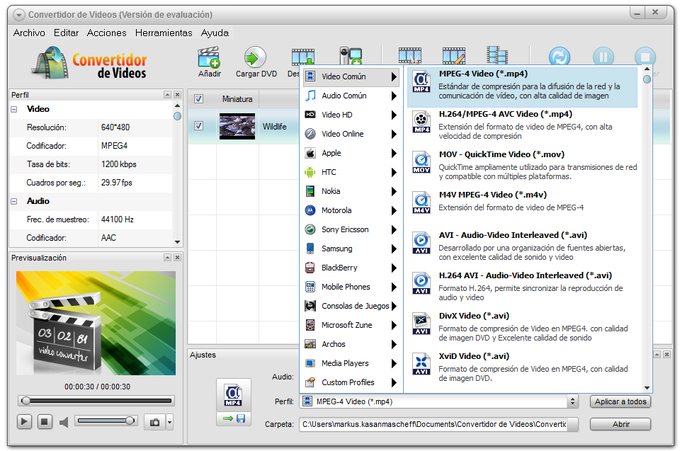Screen dimensions: 680x451
Task: Expand the Samsung submenu arrow
Action: pyautogui.click(x=394, y=248)
